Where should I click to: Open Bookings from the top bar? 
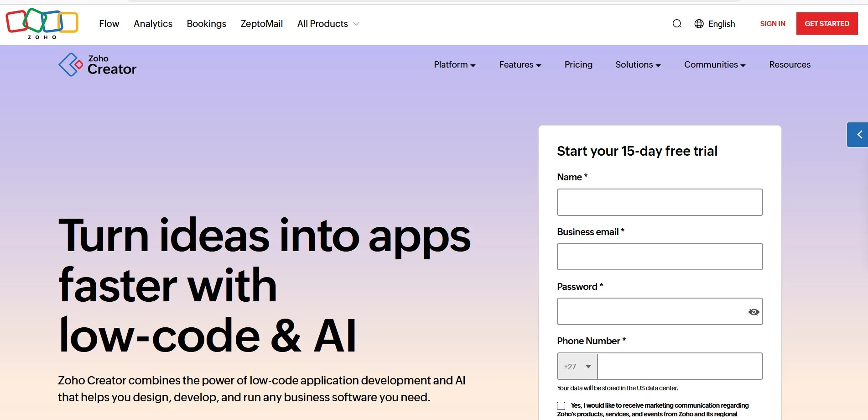(206, 24)
